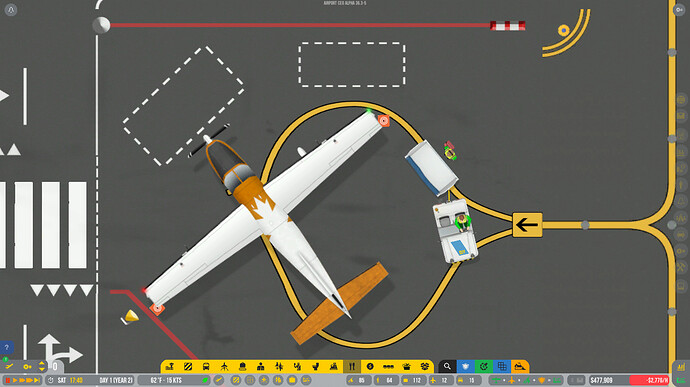Image resolution: width=690 pixels, height=387 pixels.
Task: Open the dollar finance build category
Action: pyautogui.click(x=370, y=366)
